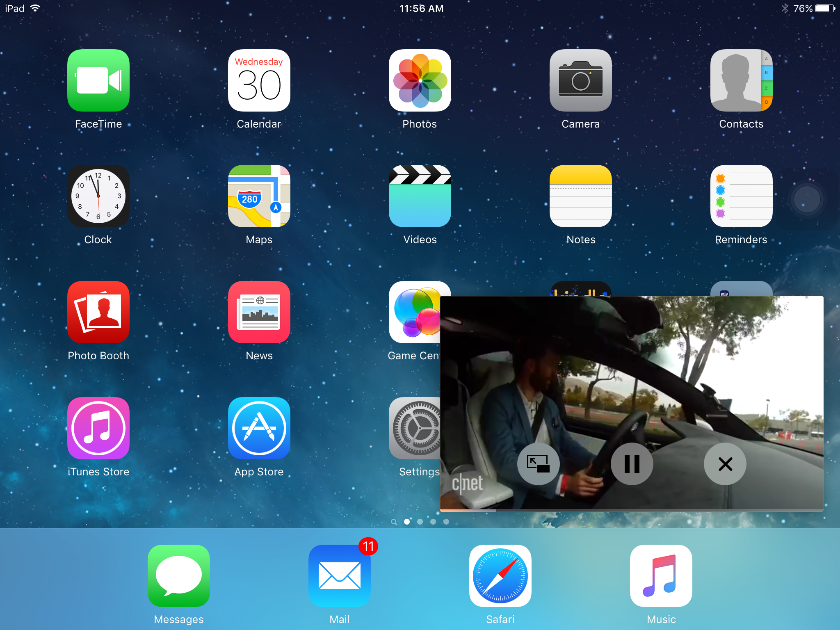Open Mail with 11 unread badge
The width and height of the screenshot is (840, 630).
[340, 576]
